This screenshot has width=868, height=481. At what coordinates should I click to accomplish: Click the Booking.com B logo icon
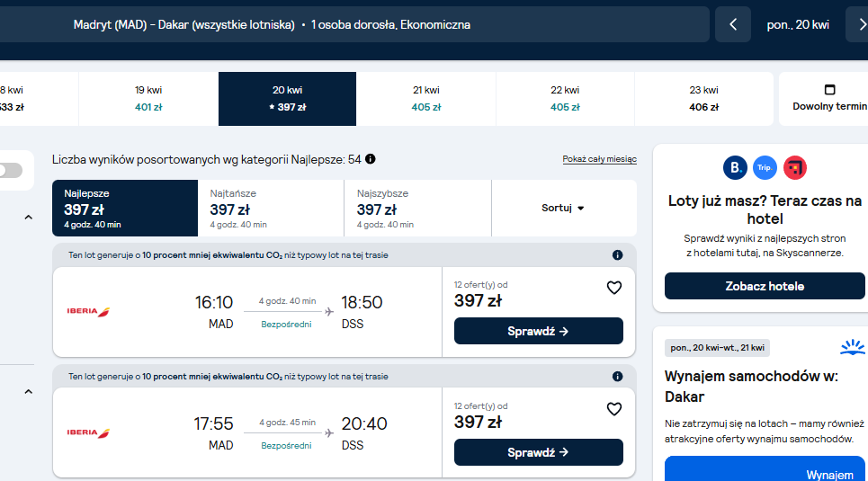pyautogui.click(x=735, y=168)
